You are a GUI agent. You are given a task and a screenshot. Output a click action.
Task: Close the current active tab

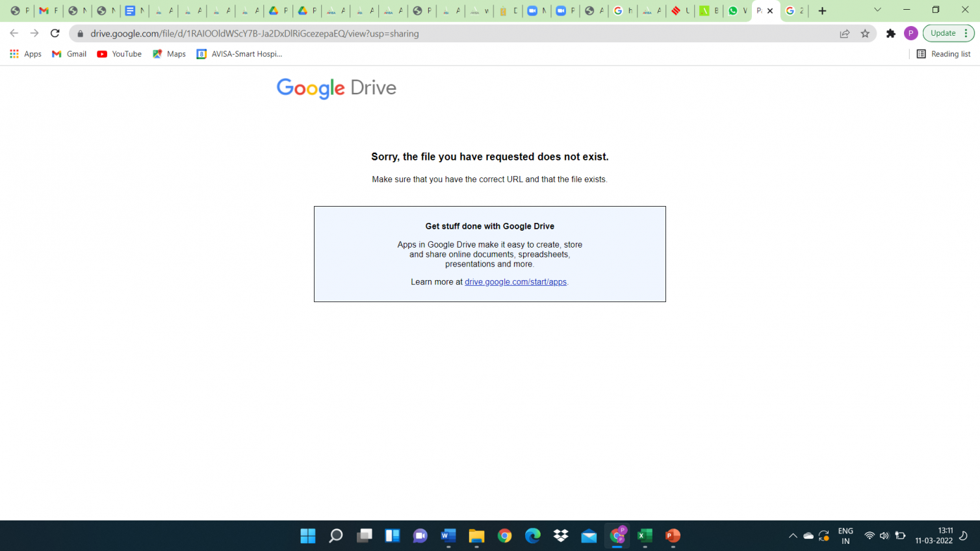[770, 11]
